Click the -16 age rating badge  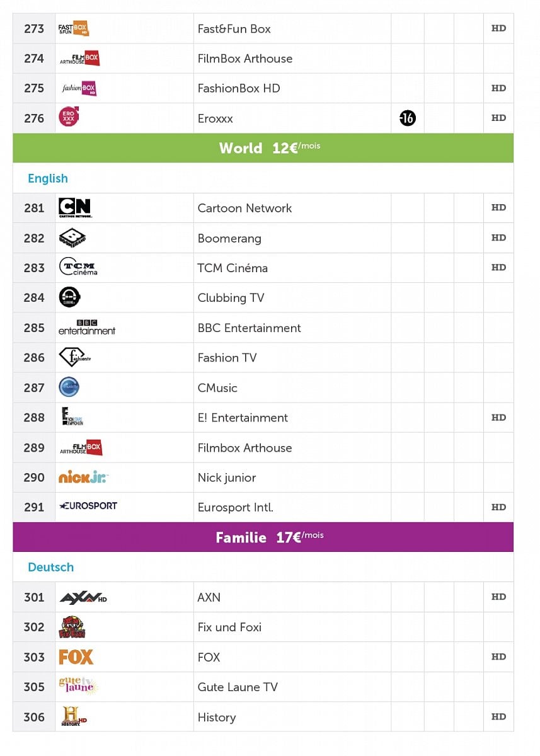point(408,118)
